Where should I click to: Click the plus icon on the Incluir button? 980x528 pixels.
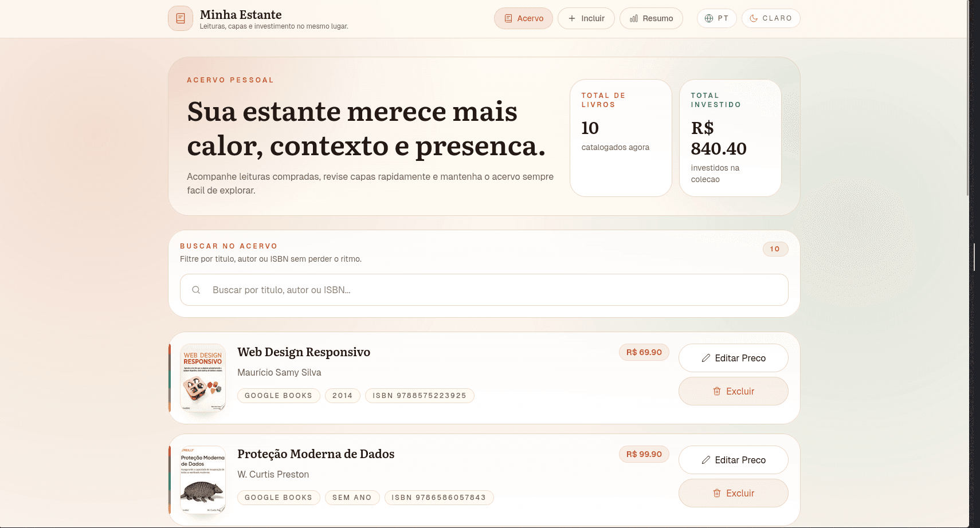(571, 18)
